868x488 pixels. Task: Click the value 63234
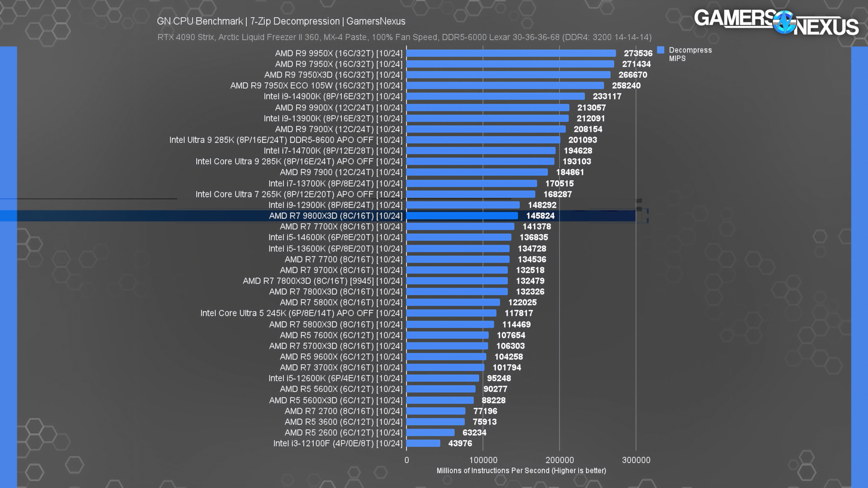coord(474,433)
